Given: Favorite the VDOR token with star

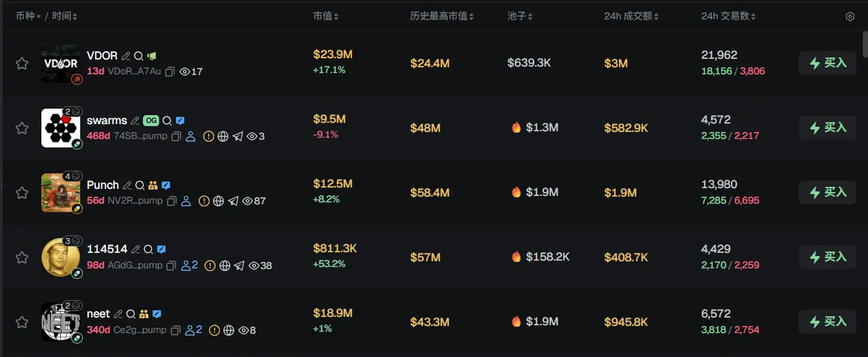Looking at the screenshot, I should pos(22,63).
